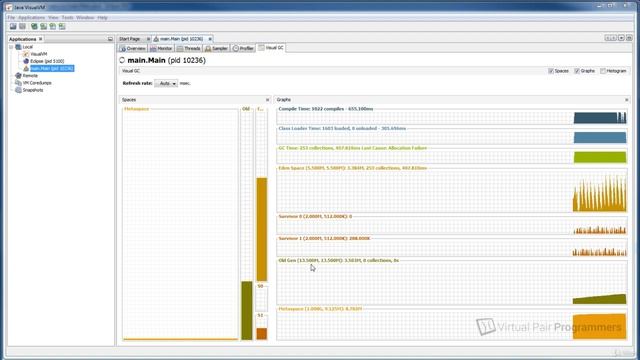Open the Monitor tab
Screen dimensions: 640x360
[x=161, y=48]
